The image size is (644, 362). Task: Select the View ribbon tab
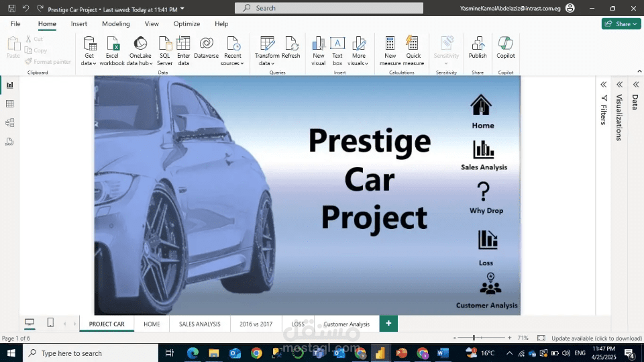click(x=152, y=24)
